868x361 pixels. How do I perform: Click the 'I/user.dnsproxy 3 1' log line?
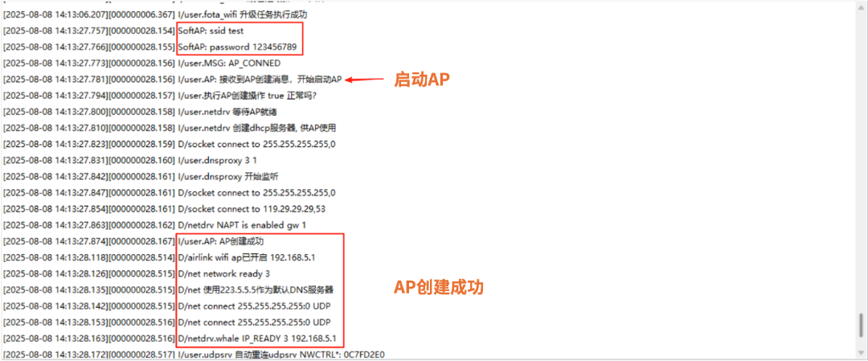click(x=129, y=161)
